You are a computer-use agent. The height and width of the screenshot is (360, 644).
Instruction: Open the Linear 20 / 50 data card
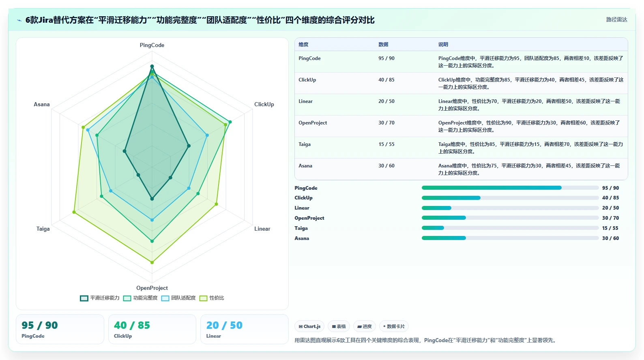point(245,329)
